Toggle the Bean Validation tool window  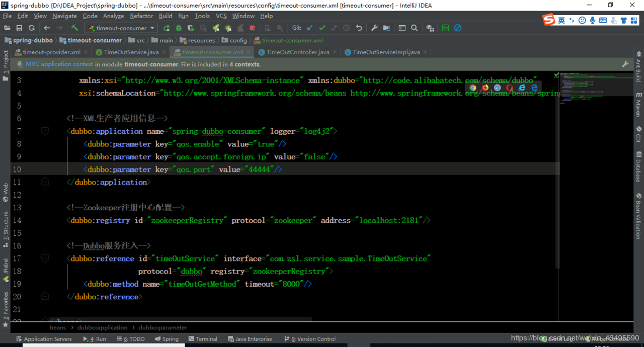pyautogui.click(x=638, y=216)
